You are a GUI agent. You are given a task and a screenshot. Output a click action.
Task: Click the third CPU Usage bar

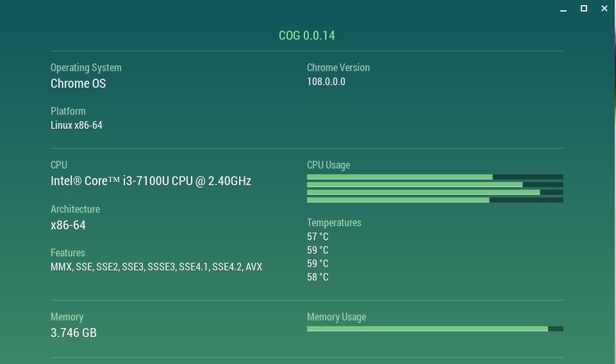pyautogui.click(x=435, y=192)
